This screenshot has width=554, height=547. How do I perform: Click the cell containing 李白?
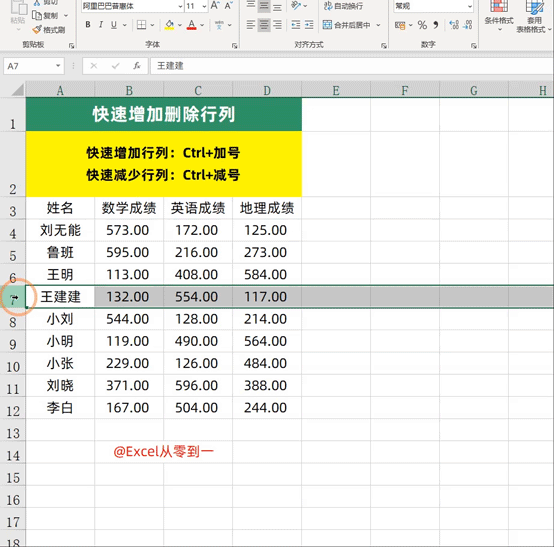[60, 408]
